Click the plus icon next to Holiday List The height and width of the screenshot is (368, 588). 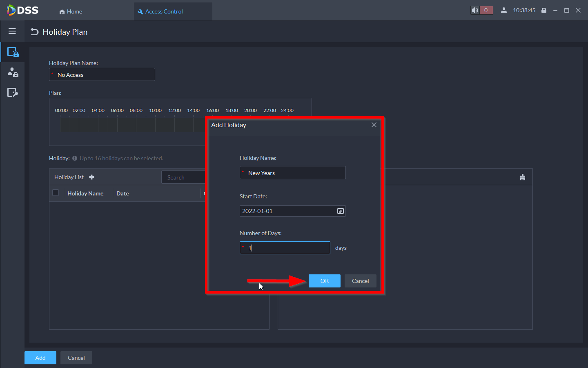coord(91,177)
